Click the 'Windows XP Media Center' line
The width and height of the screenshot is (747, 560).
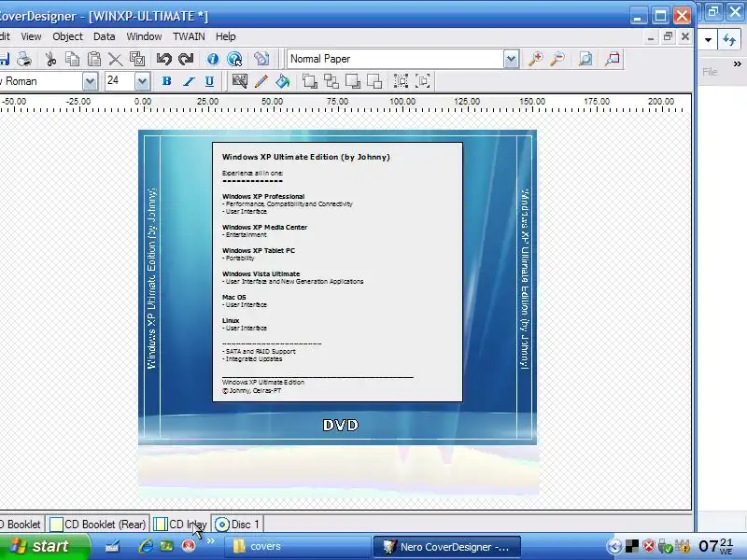[264, 227]
